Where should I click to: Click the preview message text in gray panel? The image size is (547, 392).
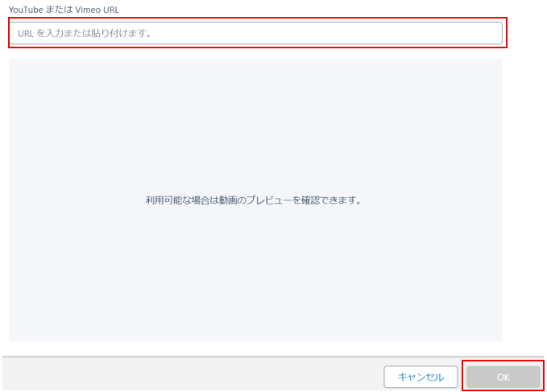[253, 200]
